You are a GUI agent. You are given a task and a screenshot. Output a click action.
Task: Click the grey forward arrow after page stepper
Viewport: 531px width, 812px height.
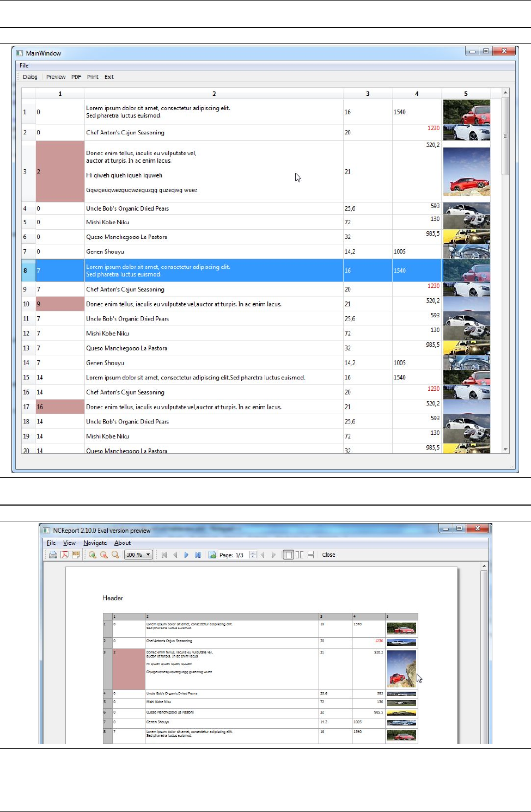pyautogui.click(x=274, y=555)
